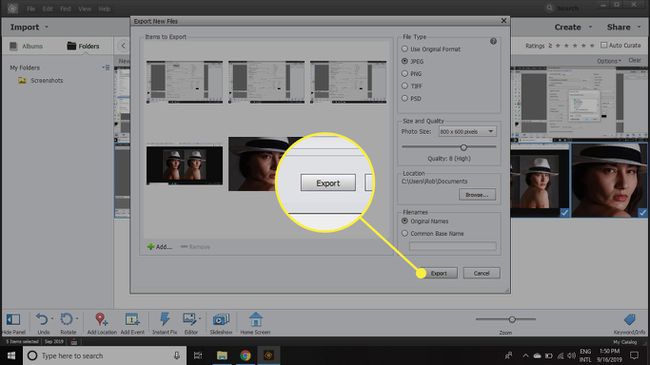Click the Export button in the dialog

pyautogui.click(x=438, y=273)
